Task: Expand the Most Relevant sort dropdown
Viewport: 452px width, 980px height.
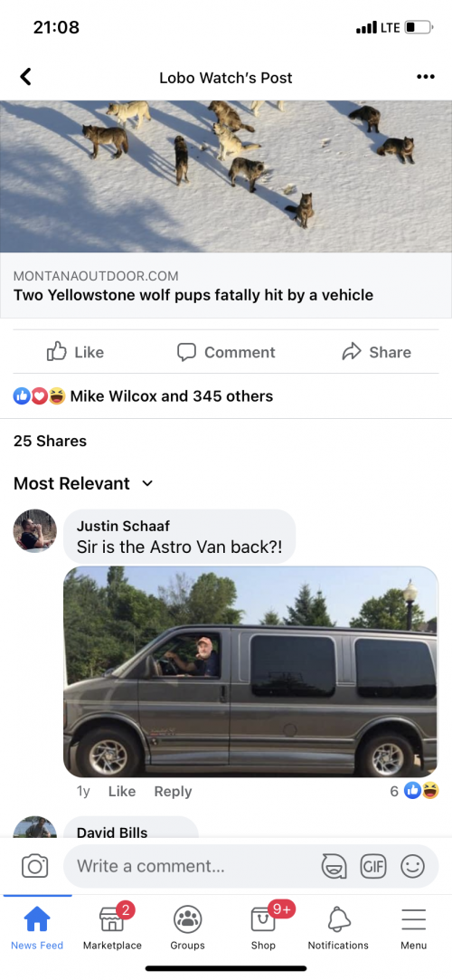Action: [x=83, y=483]
